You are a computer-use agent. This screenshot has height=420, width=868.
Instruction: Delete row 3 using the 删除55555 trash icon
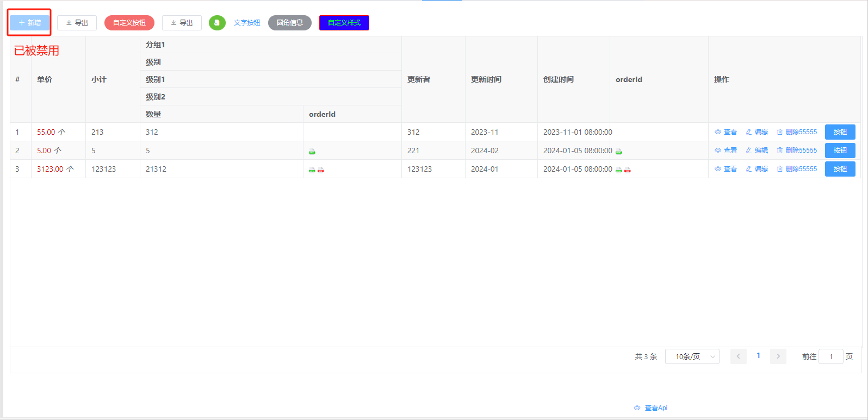coord(797,169)
